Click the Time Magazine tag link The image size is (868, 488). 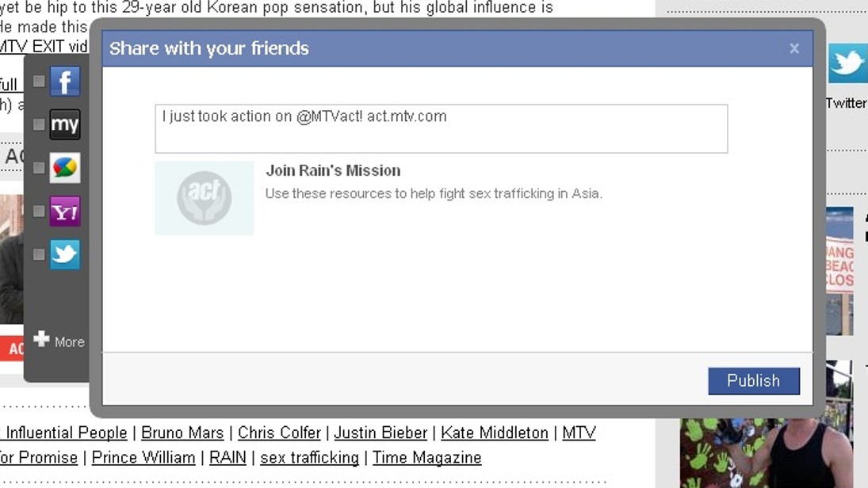[x=426, y=458]
